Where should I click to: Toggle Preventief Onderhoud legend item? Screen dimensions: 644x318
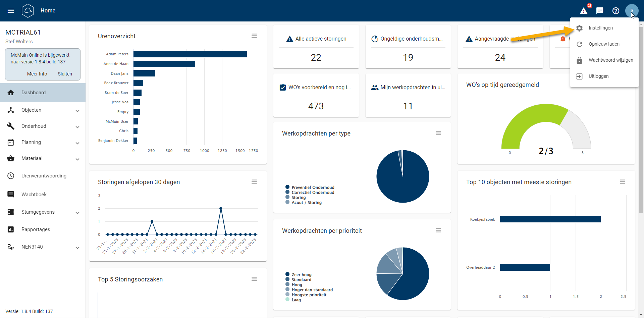point(312,188)
